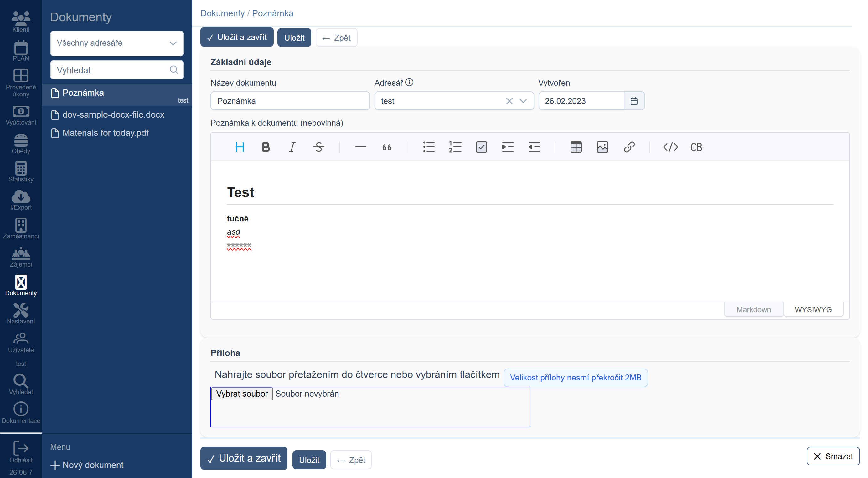Click top Zpět button
The width and height of the screenshot is (868, 478).
click(336, 38)
